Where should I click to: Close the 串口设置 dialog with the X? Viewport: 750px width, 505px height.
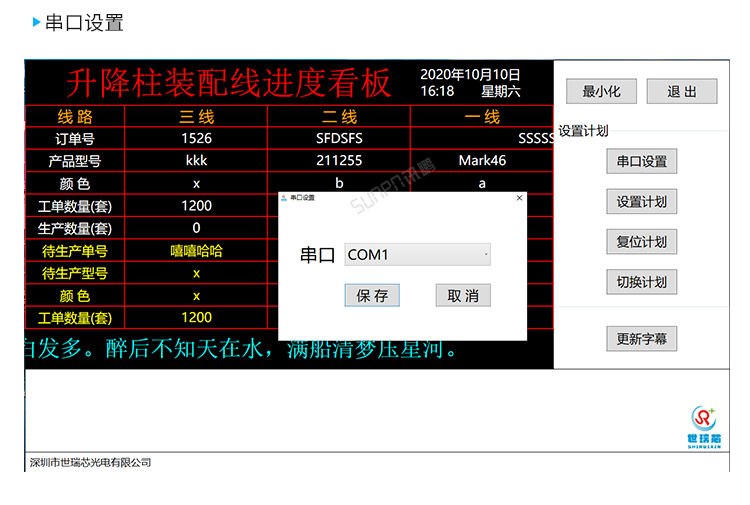coord(519,198)
